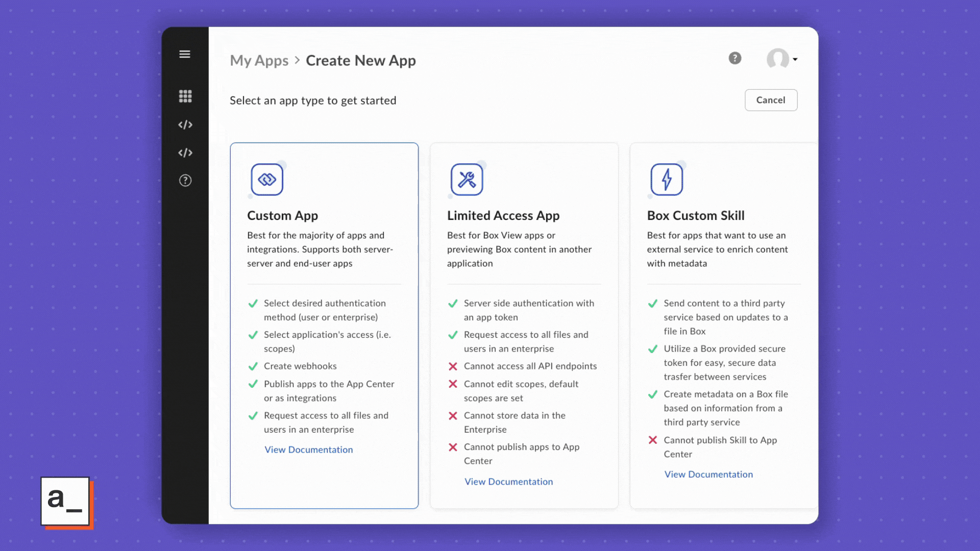This screenshot has width=980, height=551.
Task: Click the Box Custom Skill description text
Action: coord(717,249)
